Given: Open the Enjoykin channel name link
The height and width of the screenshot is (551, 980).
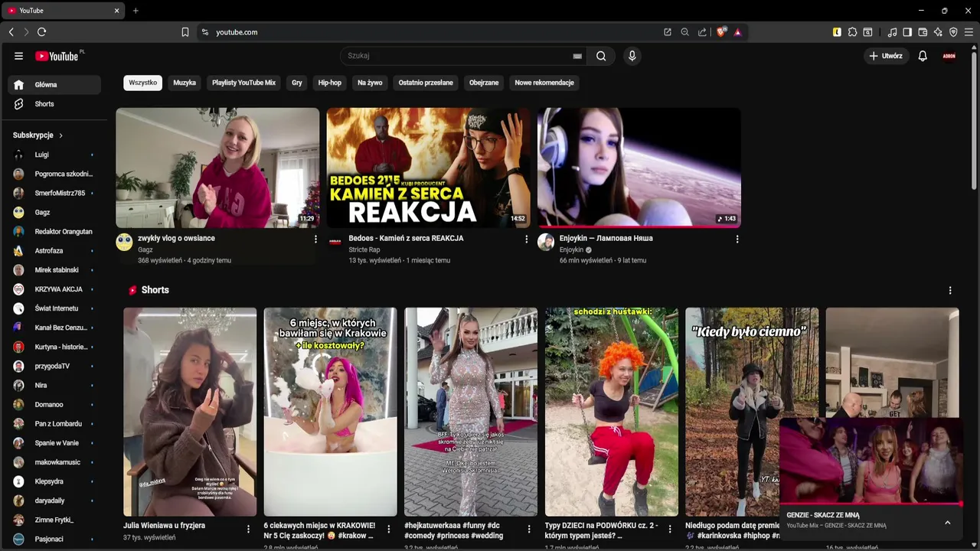Looking at the screenshot, I should [x=571, y=249].
